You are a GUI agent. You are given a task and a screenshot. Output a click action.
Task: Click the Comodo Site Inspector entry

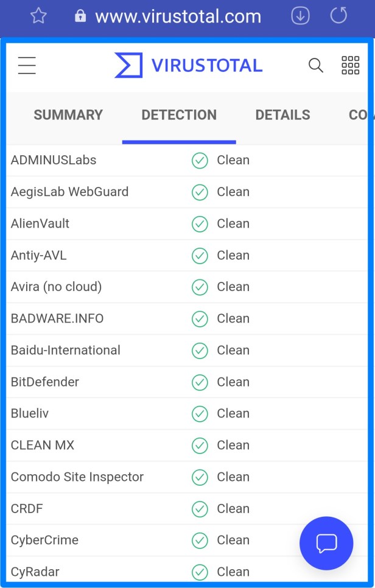coord(77,477)
